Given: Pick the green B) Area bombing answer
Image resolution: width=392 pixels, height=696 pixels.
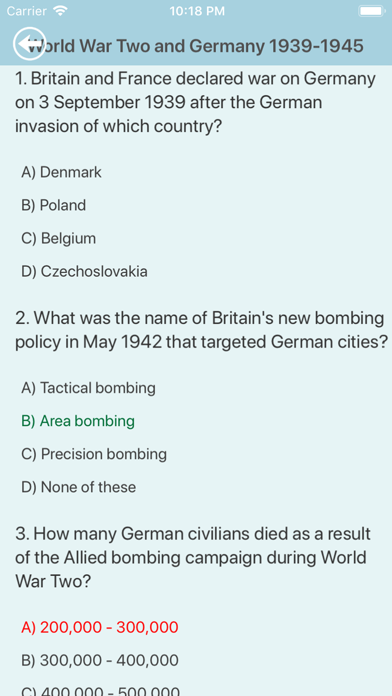Looking at the screenshot, I should click(78, 421).
